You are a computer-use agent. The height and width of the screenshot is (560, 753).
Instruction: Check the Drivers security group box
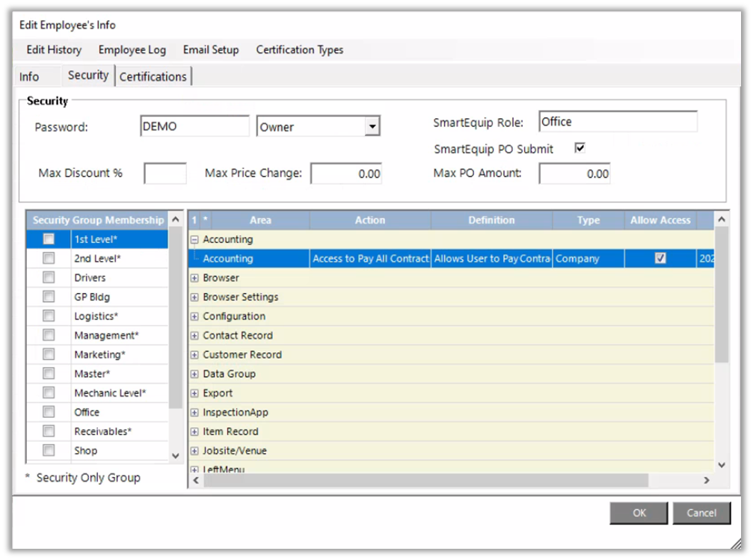click(49, 278)
